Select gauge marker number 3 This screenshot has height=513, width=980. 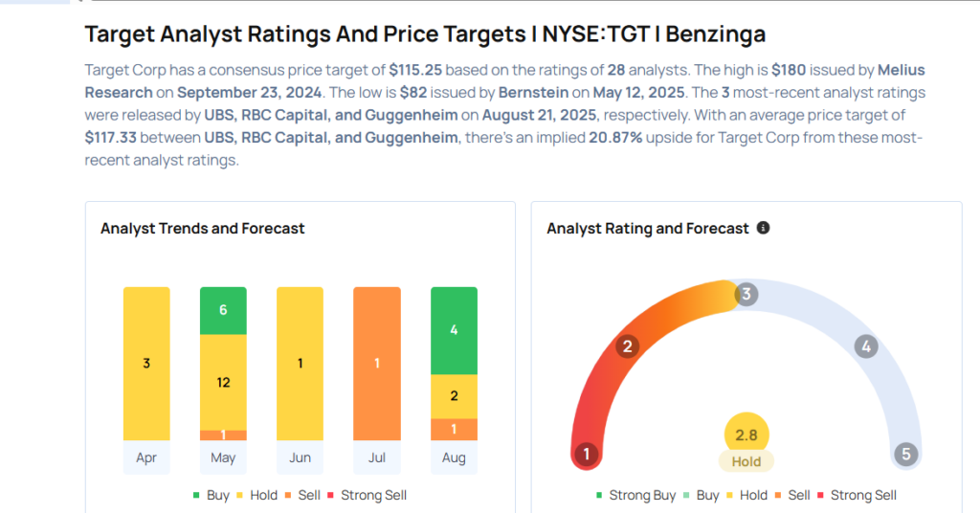tap(746, 294)
